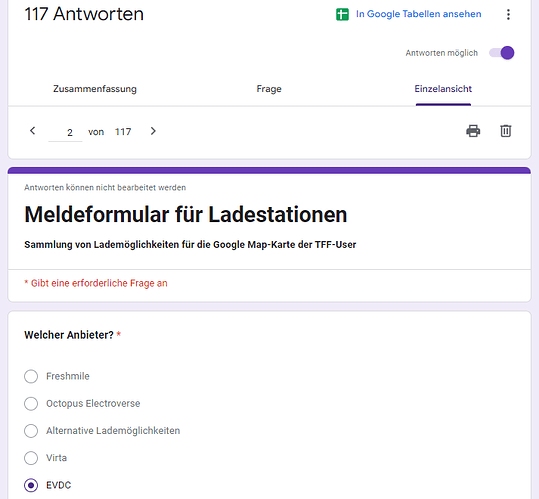The height and width of the screenshot is (499, 539).
Task: Open the three-dot more options menu
Action: 508,14
